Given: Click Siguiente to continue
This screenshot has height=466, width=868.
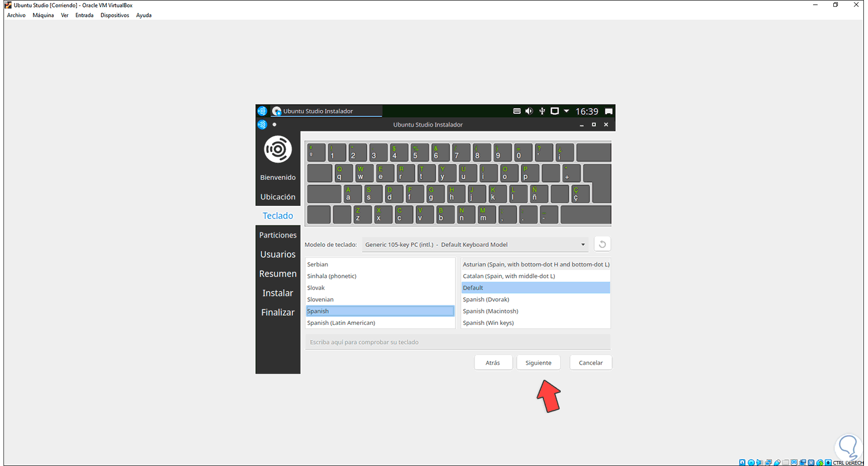Looking at the screenshot, I should pos(538,363).
